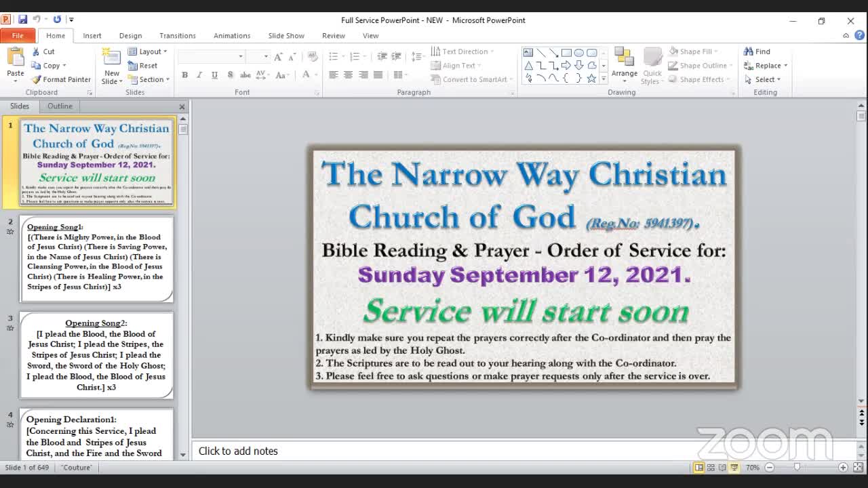
Task: Start Slide Show from the status bar icon
Action: click(734, 468)
